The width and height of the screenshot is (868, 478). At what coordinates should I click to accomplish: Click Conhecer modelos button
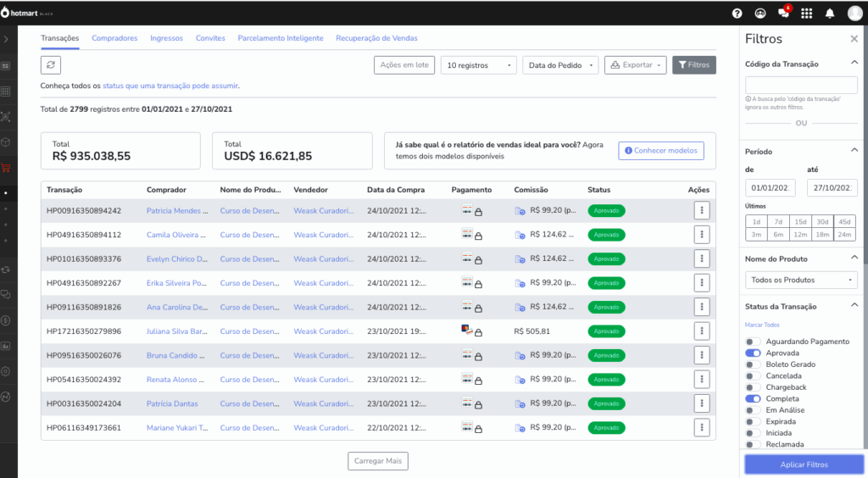(661, 151)
